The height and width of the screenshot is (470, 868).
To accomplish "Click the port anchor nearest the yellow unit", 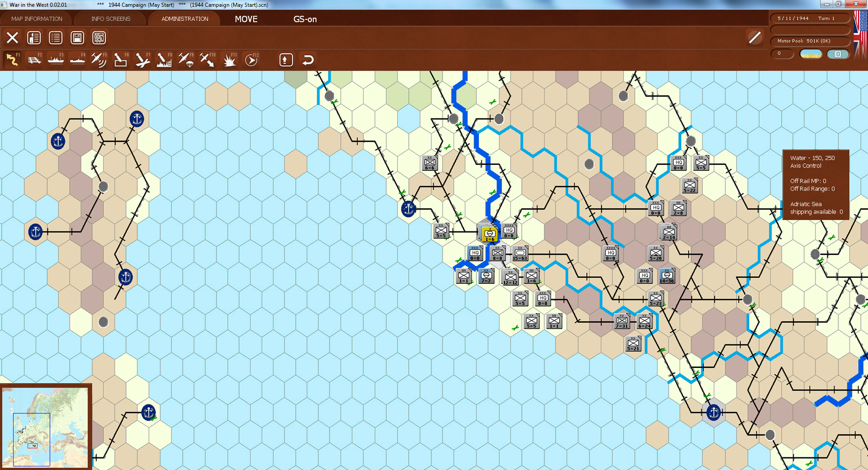I will (408, 209).
